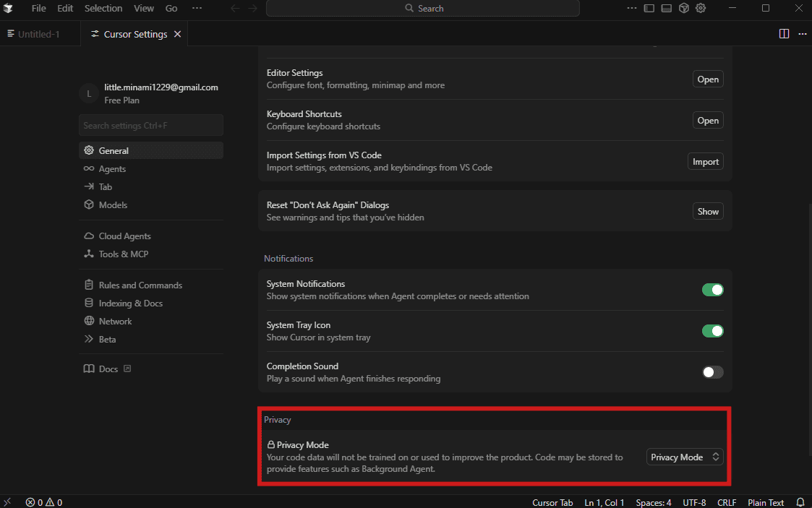Toggle the primary sidebar layout icon
812x508 pixels.
pos(649,9)
